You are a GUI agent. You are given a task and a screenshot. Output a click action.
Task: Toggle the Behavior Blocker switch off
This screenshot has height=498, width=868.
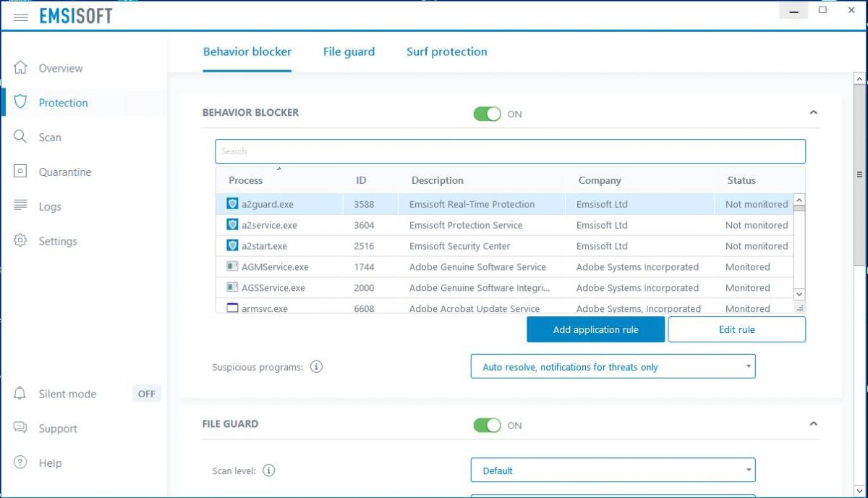pos(487,114)
